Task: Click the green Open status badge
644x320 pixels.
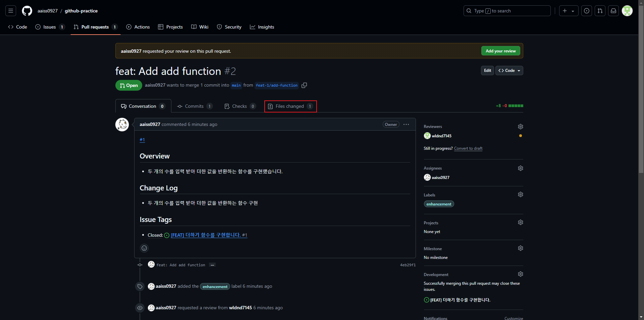Action: (129, 85)
